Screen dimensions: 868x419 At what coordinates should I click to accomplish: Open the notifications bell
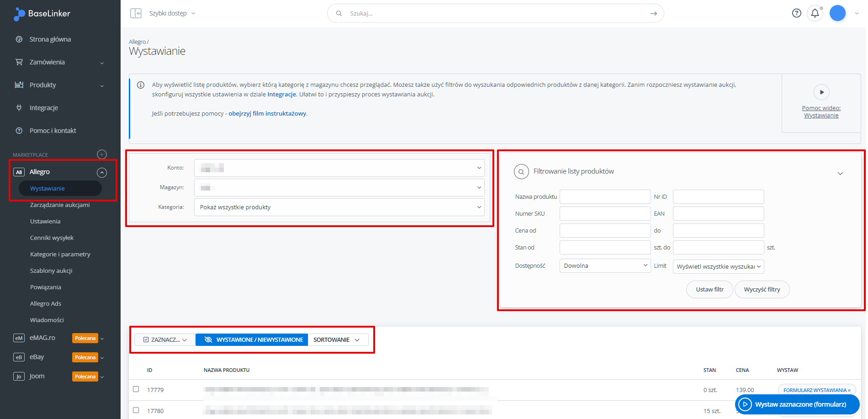[815, 13]
